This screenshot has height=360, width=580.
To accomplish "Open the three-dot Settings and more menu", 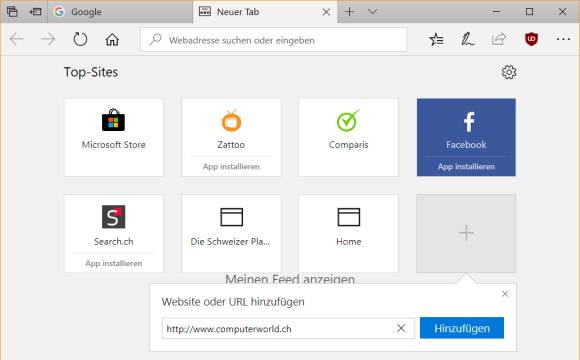I will pos(563,39).
